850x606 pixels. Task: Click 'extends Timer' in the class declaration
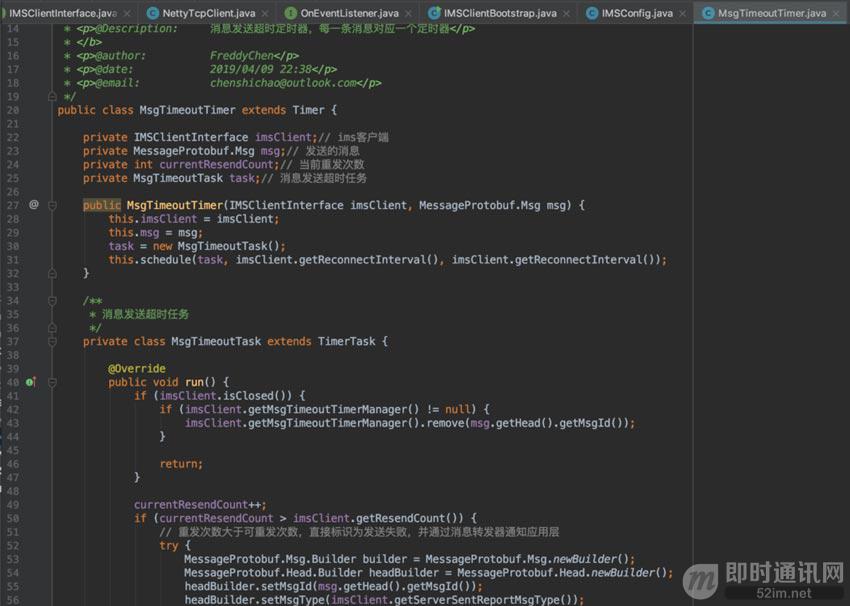[x=283, y=110]
